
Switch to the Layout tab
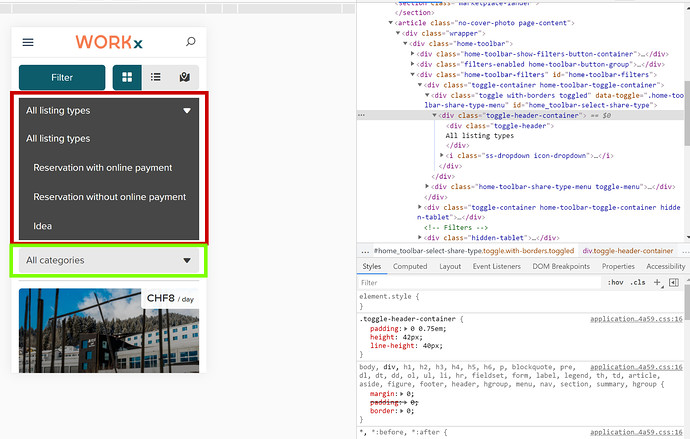click(450, 267)
